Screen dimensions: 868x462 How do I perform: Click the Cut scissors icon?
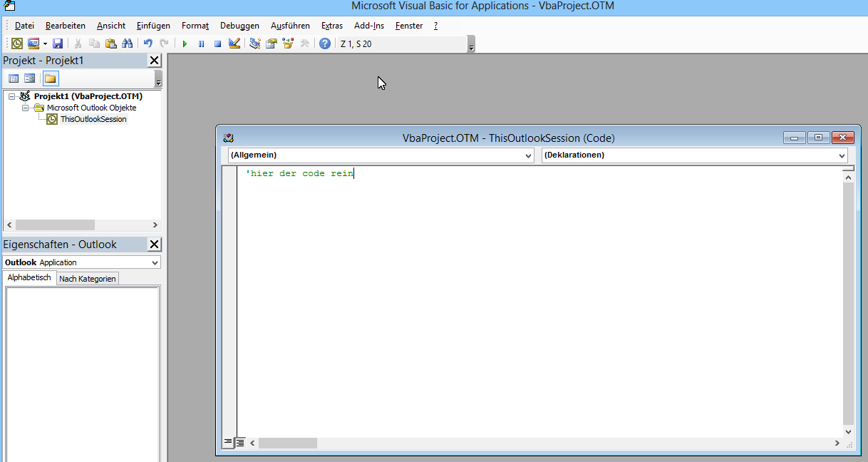(x=78, y=43)
